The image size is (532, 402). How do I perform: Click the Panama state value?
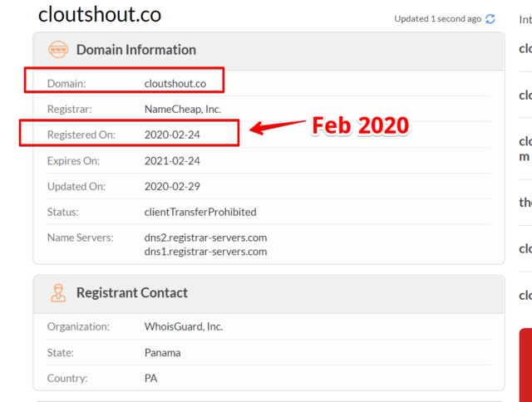tap(163, 353)
